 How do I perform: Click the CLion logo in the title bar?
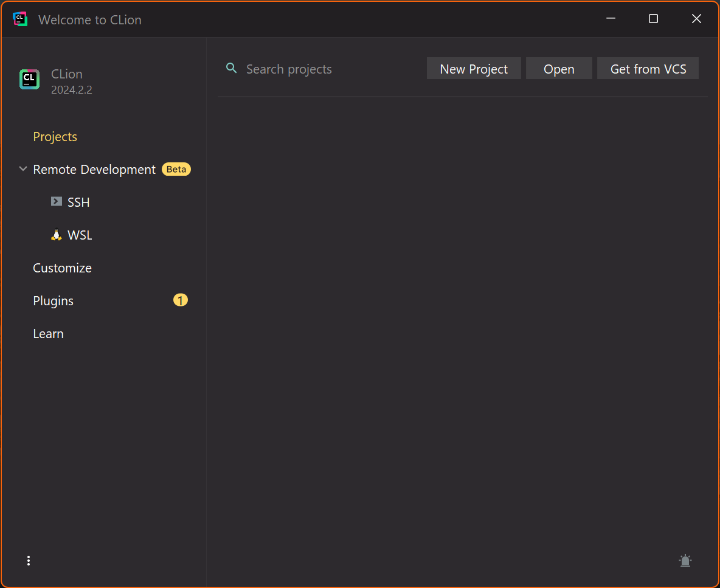coord(20,19)
